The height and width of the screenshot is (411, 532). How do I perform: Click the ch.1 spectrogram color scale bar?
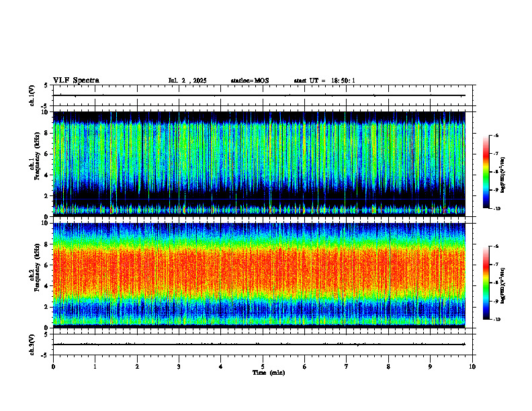click(486, 172)
